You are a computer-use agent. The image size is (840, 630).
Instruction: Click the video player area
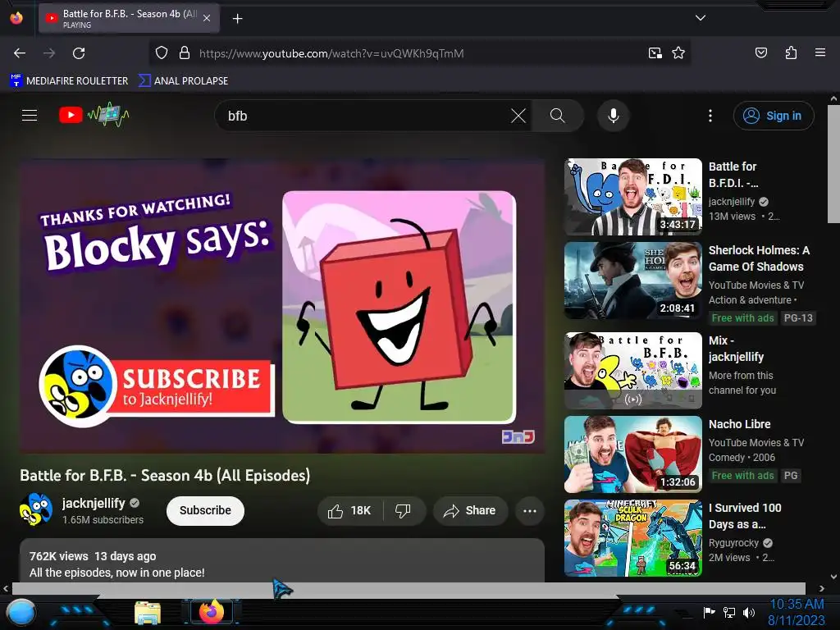pyautogui.click(x=282, y=305)
